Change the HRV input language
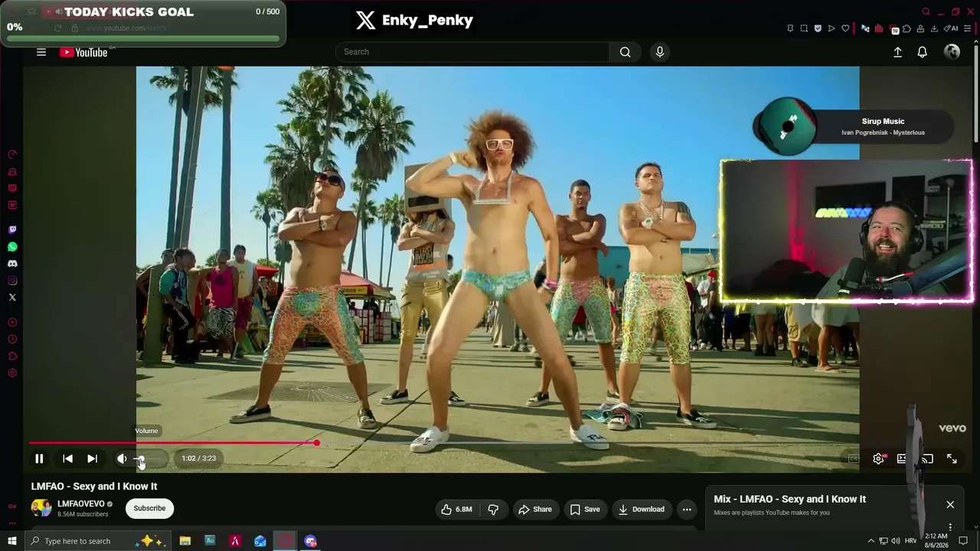Screen dimensions: 980x551 (x=911, y=541)
